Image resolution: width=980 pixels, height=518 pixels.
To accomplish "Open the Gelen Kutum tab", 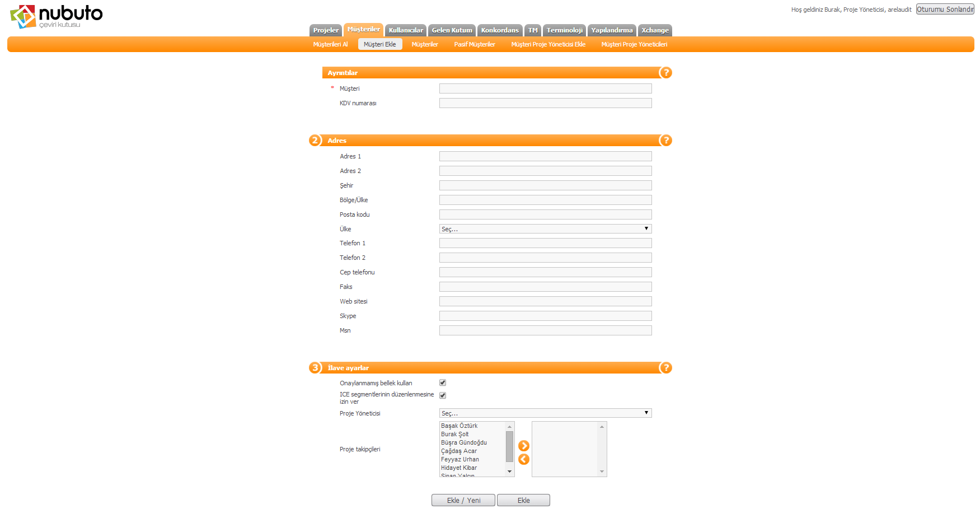I will point(452,30).
